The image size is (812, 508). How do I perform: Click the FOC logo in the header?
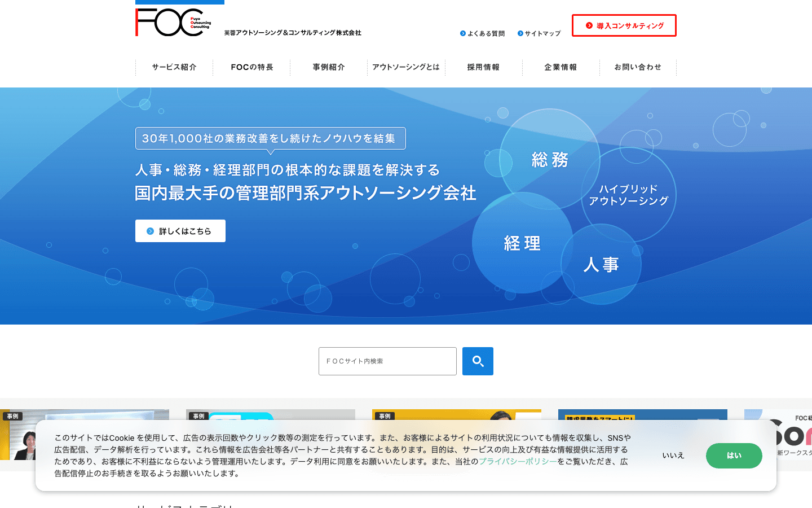tap(173, 23)
